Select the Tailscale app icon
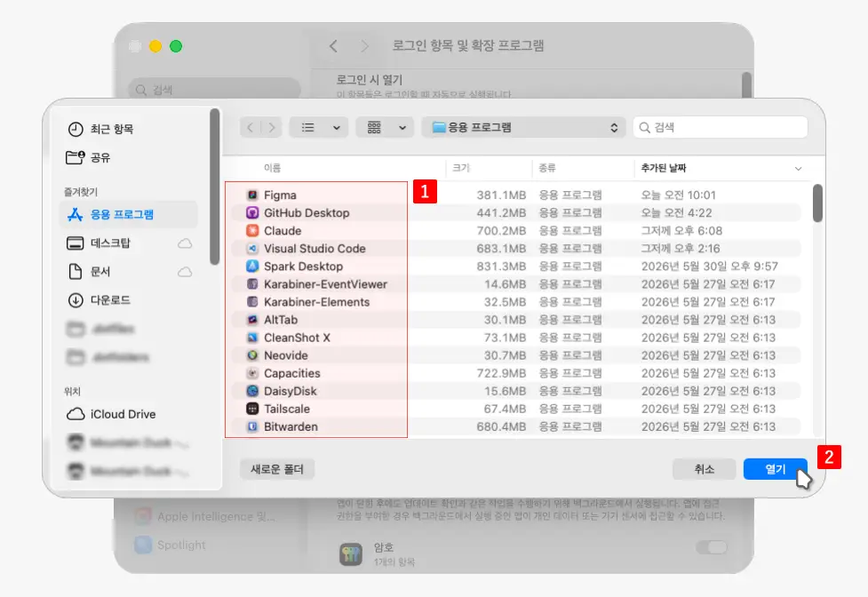Viewport: 868px width, 597px height. click(x=252, y=409)
